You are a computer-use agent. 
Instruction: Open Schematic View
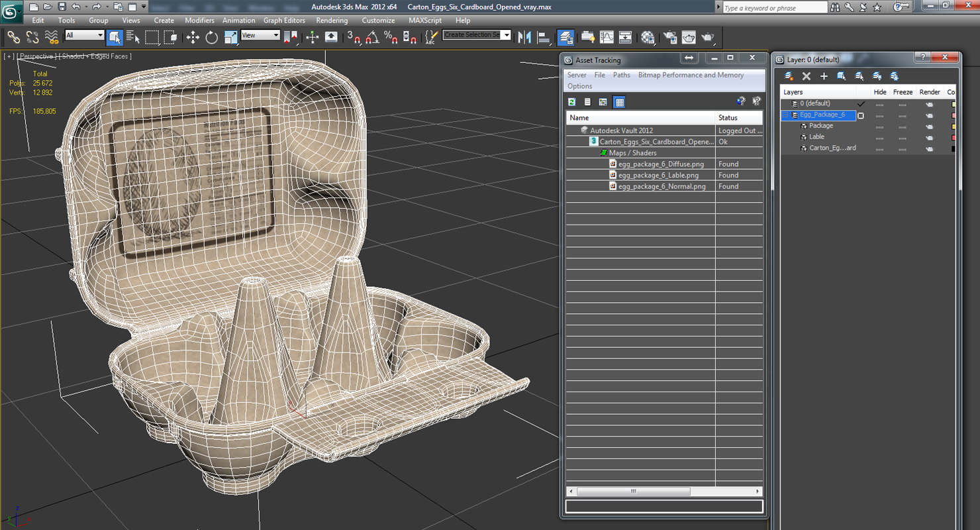625,37
